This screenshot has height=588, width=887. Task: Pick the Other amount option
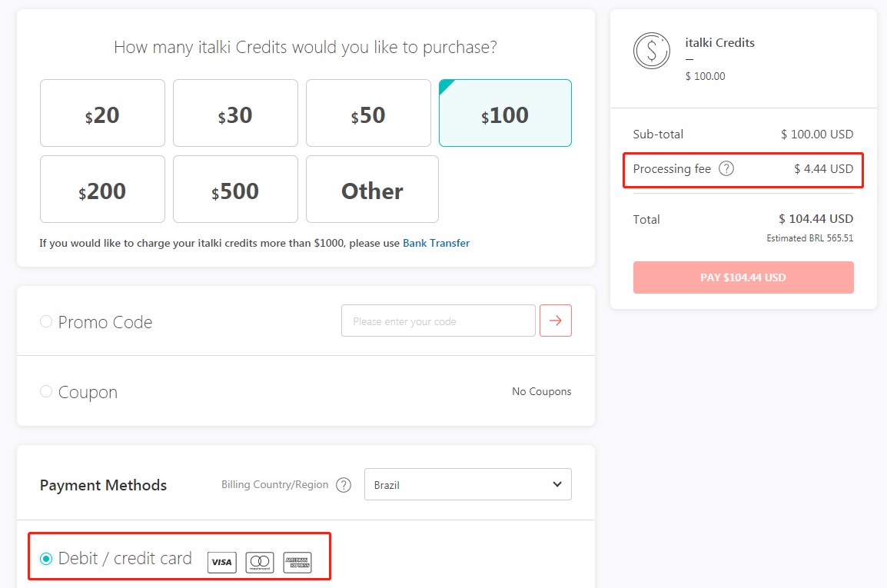372,189
